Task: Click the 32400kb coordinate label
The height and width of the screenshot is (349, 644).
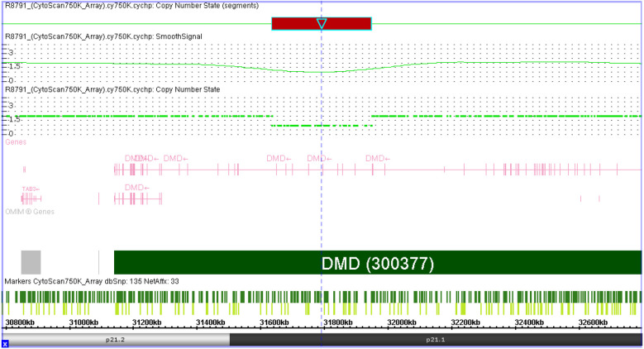Action: pyautogui.click(x=529, y=323)
